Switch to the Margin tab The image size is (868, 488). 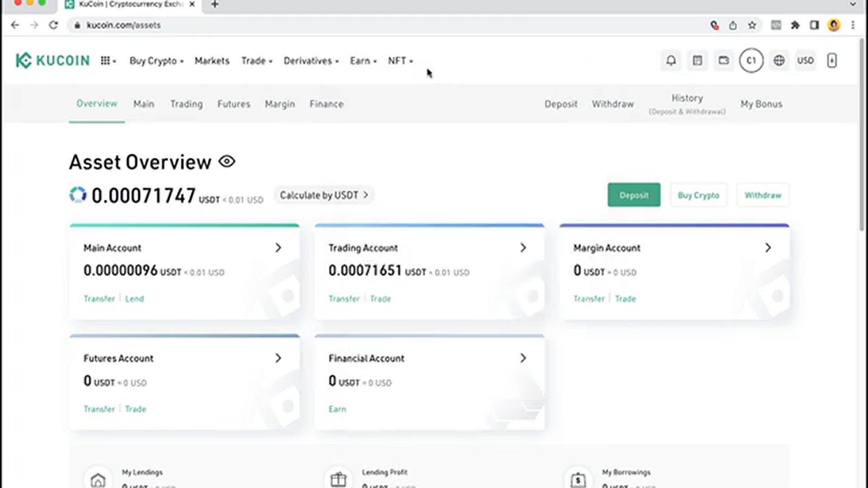[x=280, y=104]
